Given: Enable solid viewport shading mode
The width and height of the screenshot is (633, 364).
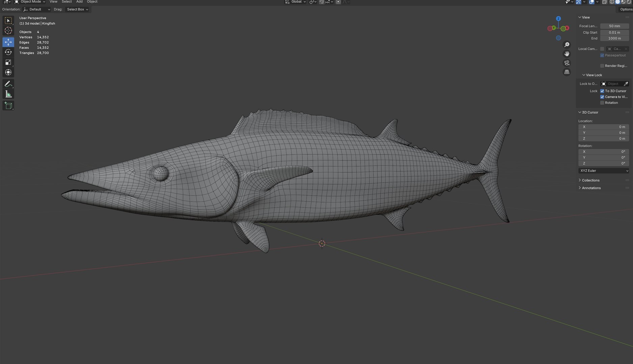Looking at the screenshot, I should pos(617,2).
